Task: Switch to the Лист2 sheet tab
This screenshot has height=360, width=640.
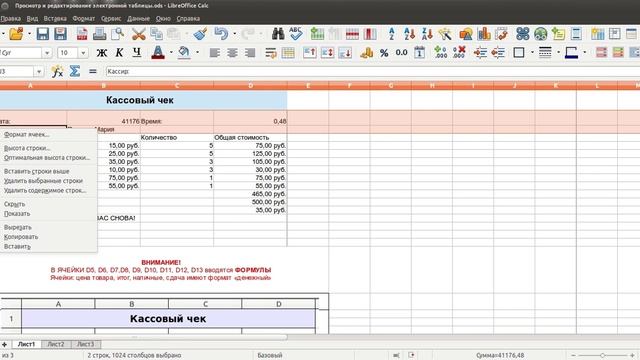Action: click(x=56, y=344)
